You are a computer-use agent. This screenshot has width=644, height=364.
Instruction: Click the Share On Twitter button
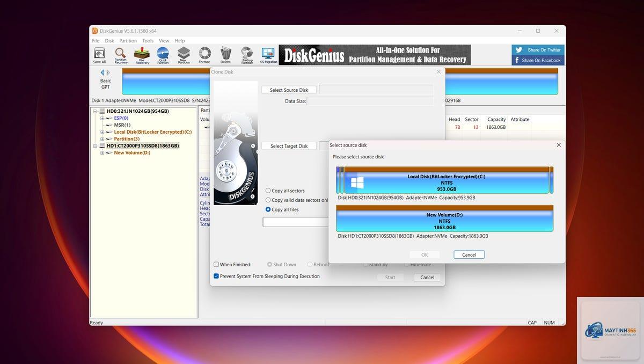[x=538, y=50]
